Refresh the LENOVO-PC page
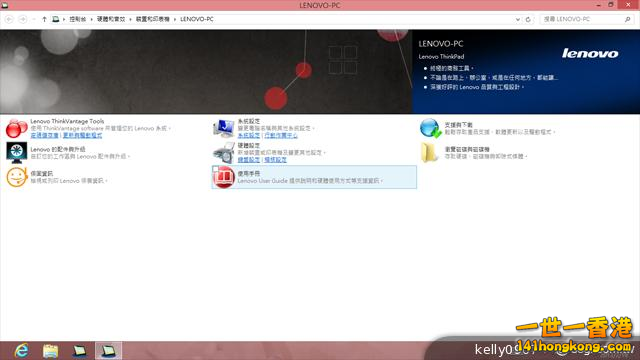This screenshot has height=360, width=640. click(x=528, y=19)
